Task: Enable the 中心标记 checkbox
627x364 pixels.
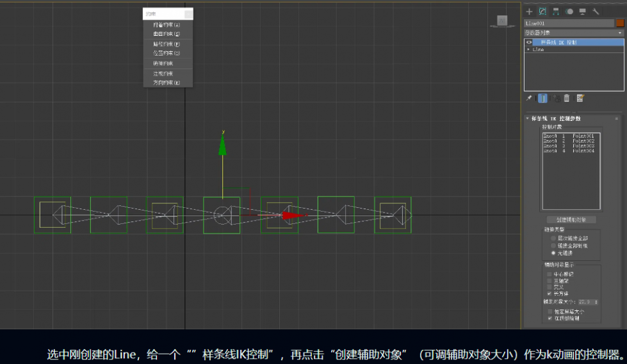Action: (x=550, y=274)
